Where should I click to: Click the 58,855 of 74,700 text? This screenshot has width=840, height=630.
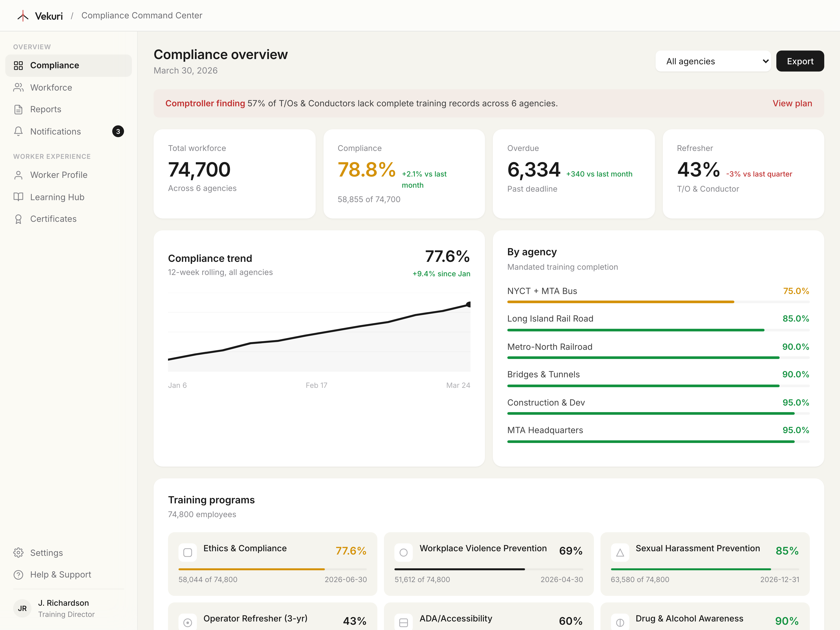click(x=369, y=199)
